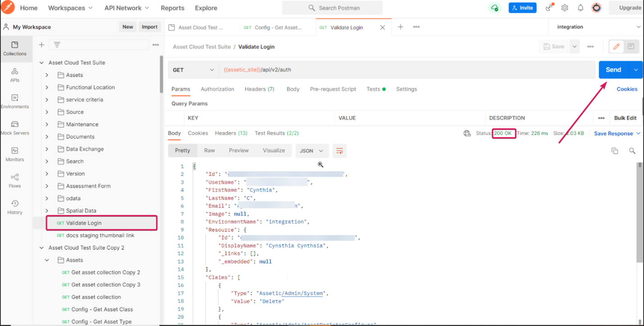Click the Postman logo icon

(8, 7)
